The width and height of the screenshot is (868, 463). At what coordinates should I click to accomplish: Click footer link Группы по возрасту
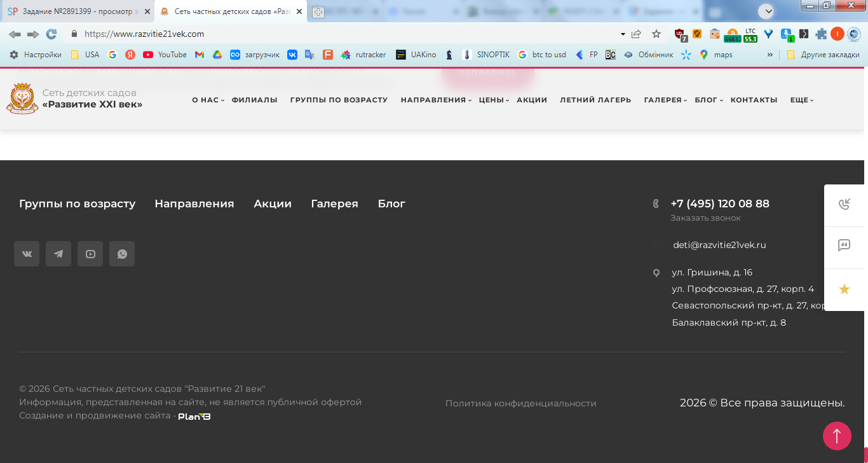[x=77, y=204]
